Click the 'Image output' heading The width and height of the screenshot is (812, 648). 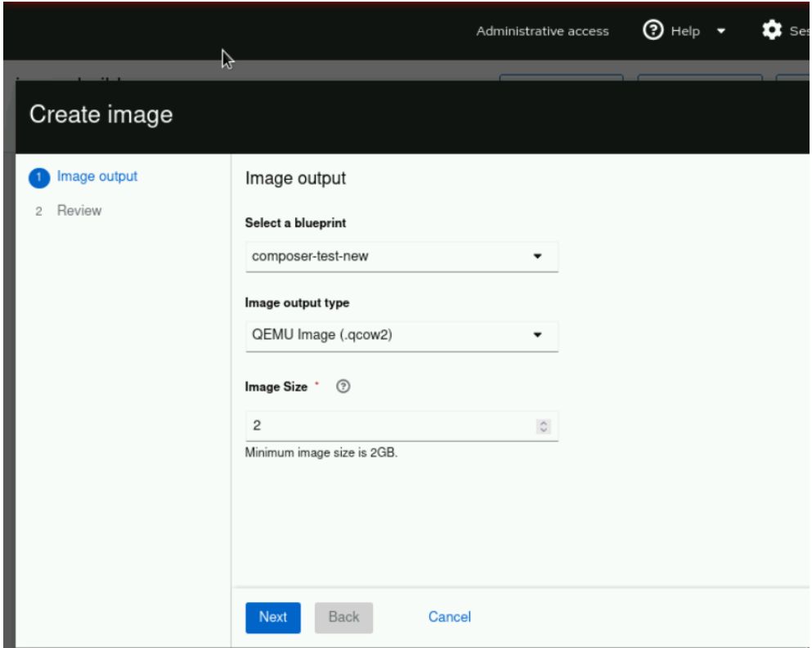point(295,179)
